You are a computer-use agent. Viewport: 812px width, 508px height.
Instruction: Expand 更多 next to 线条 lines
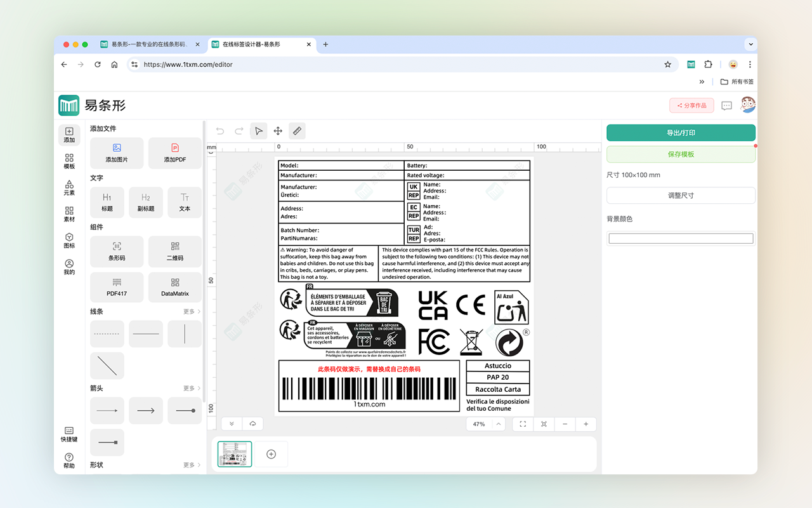coord(192,312)
